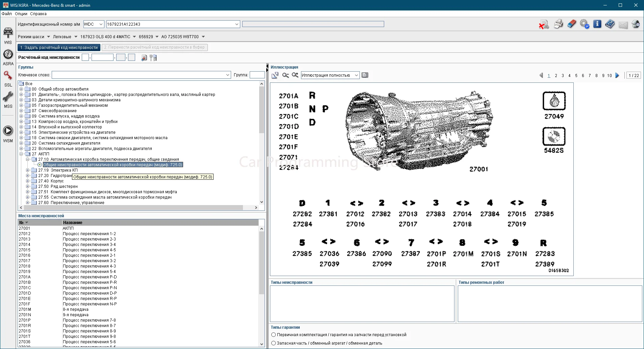
Task: Open the 'Иллюстрация полностью' dropdown
Action: (356, 75)
